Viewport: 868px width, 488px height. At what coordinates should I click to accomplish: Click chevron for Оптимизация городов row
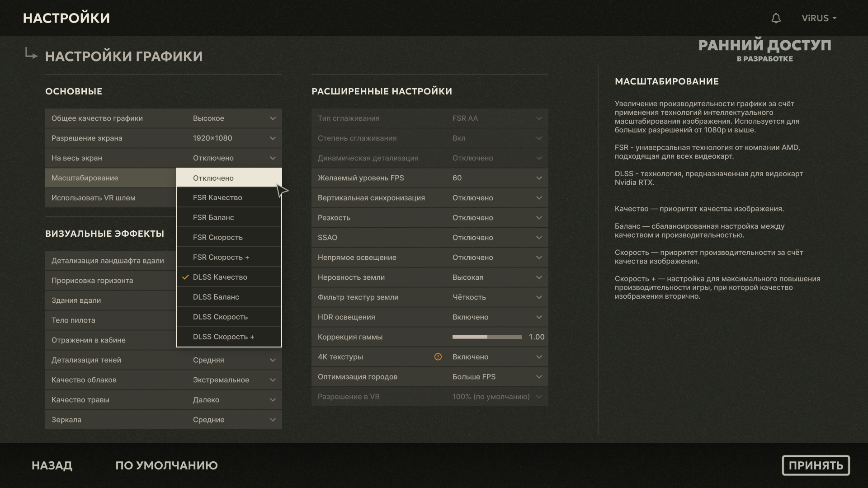click(x=539, y=377)
